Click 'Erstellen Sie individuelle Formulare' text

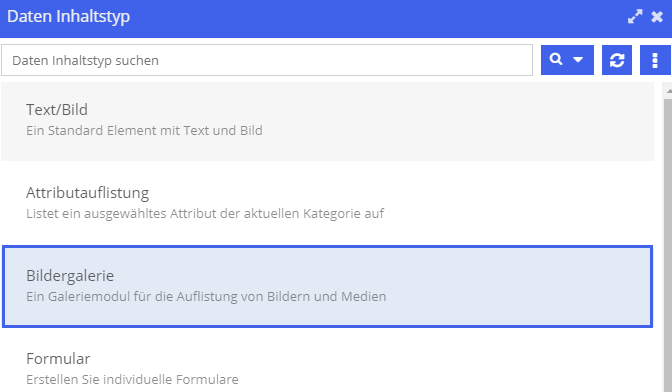[132, 379]
